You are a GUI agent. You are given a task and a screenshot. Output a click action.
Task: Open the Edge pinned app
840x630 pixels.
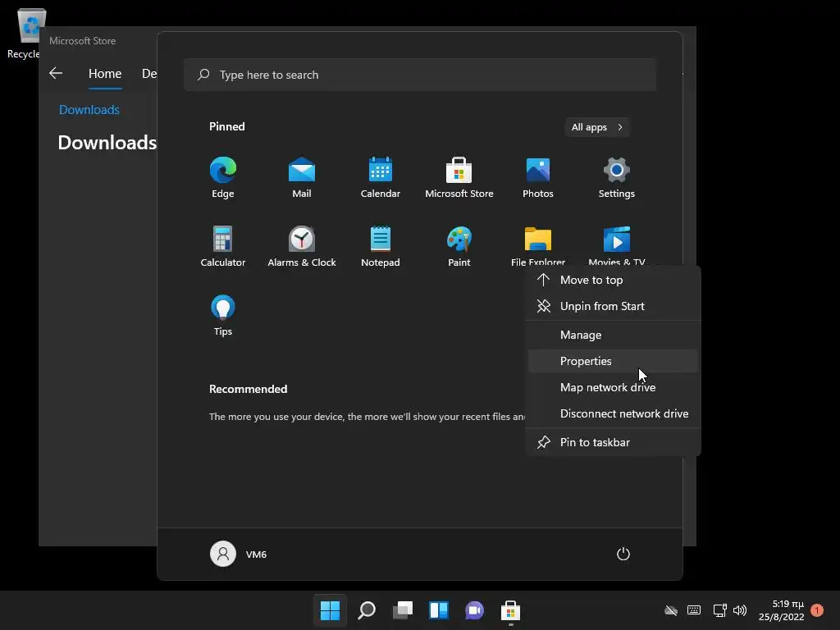(223, 177)
